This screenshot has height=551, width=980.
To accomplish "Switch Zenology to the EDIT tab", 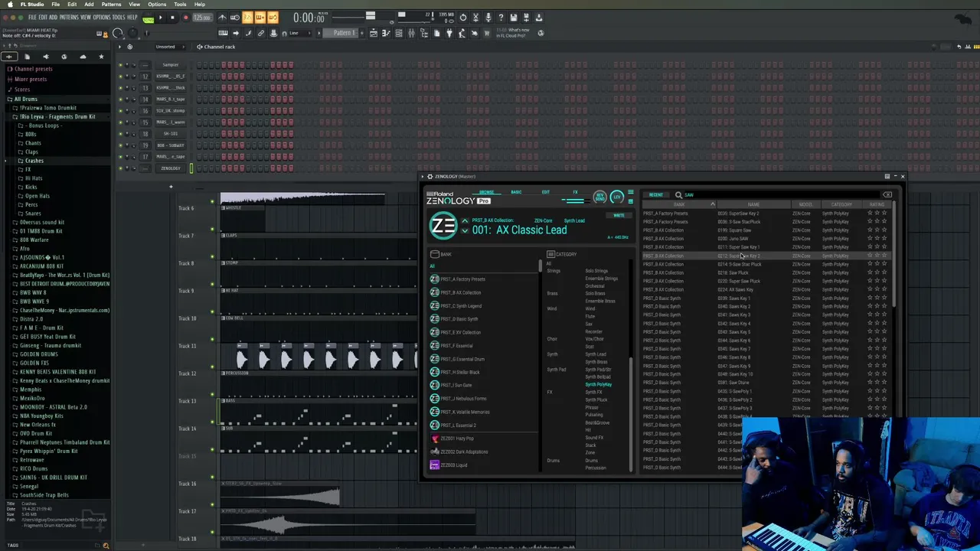I will [x=546, y=192].
